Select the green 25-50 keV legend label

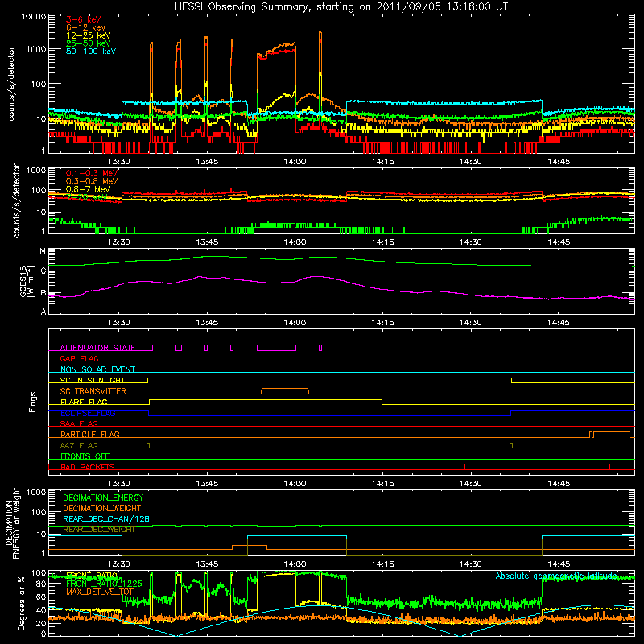click(x=89, y=43)
